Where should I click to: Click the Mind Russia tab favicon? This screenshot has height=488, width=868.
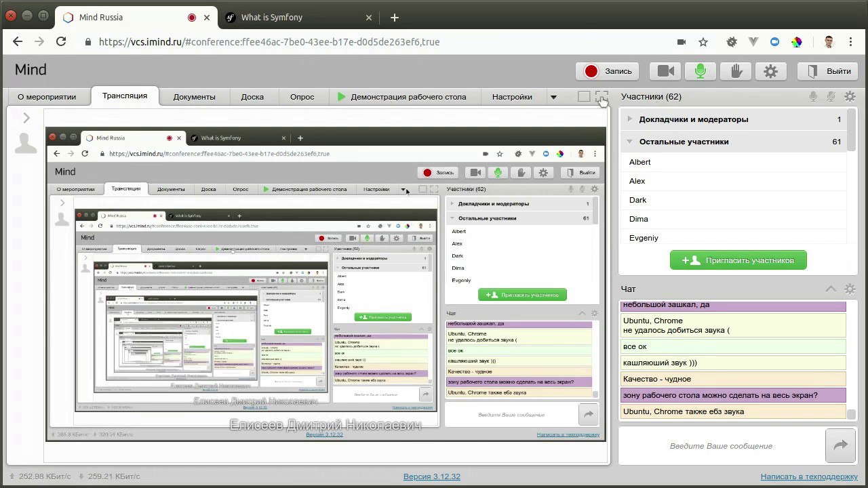(68, 18)
